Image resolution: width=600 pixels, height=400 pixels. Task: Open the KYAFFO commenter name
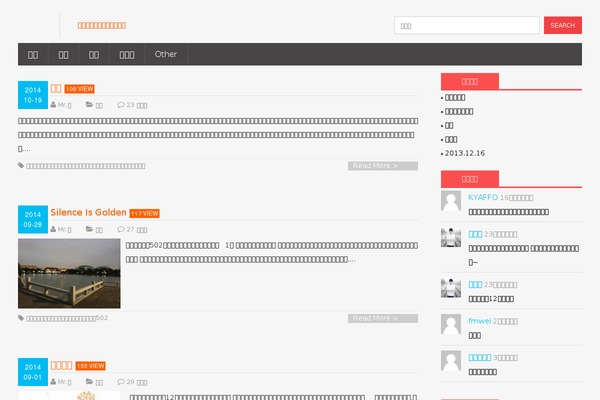click(483, 197)
